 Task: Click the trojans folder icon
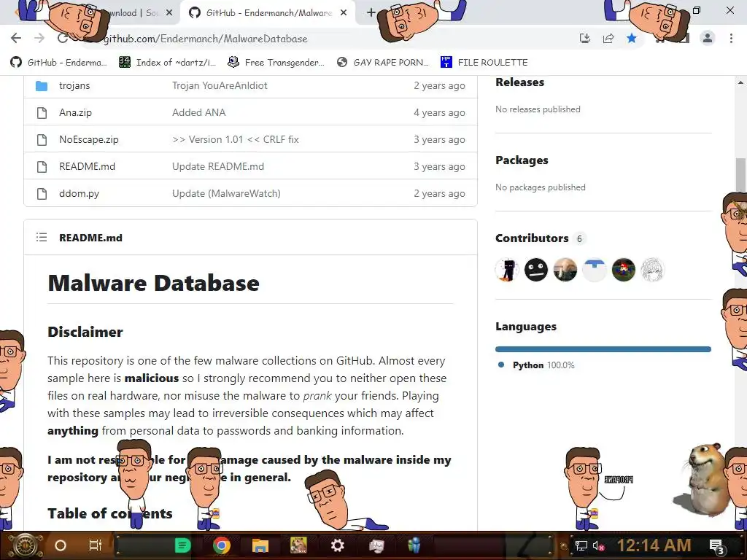coord(42,86)
